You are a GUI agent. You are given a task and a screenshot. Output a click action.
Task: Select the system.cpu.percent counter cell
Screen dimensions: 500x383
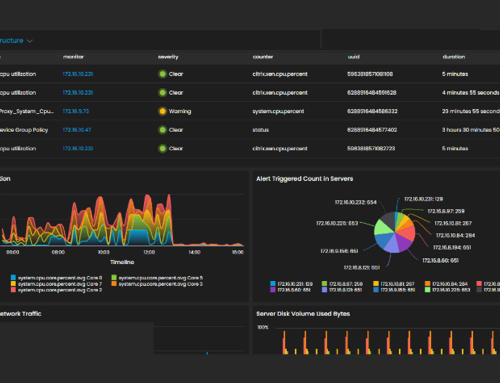pos(278,111)
